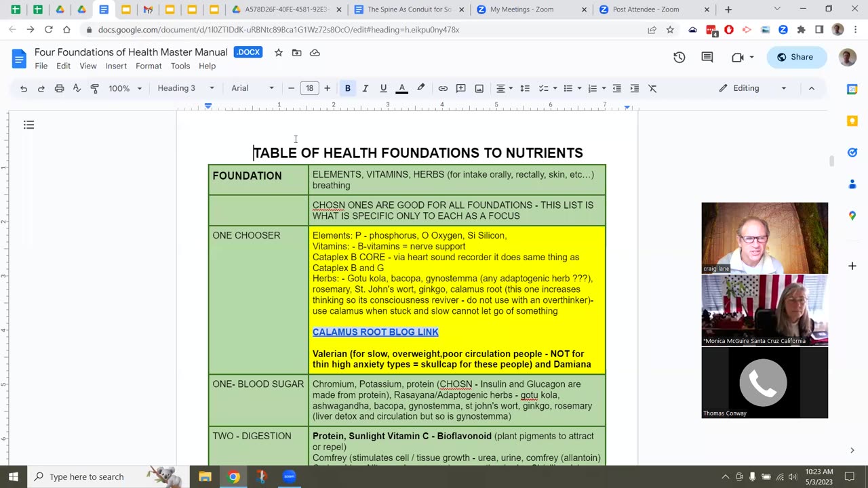Open the checklist options dropdown

pos(547,88)
